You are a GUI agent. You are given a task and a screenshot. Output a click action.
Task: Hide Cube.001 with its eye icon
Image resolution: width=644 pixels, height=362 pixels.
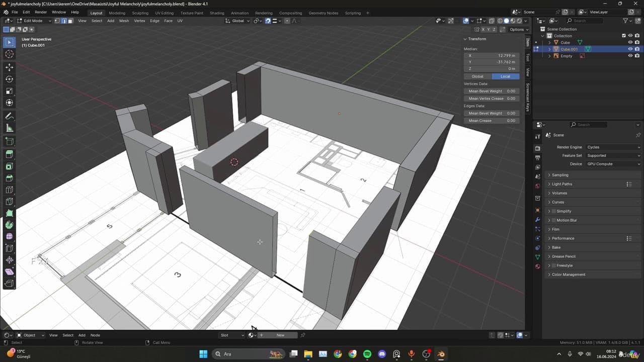click(630, 49)
